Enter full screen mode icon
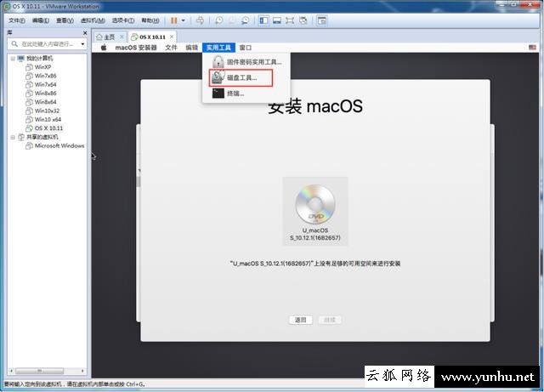The width and height of the screenshot is (544, 392). point(290,20)
